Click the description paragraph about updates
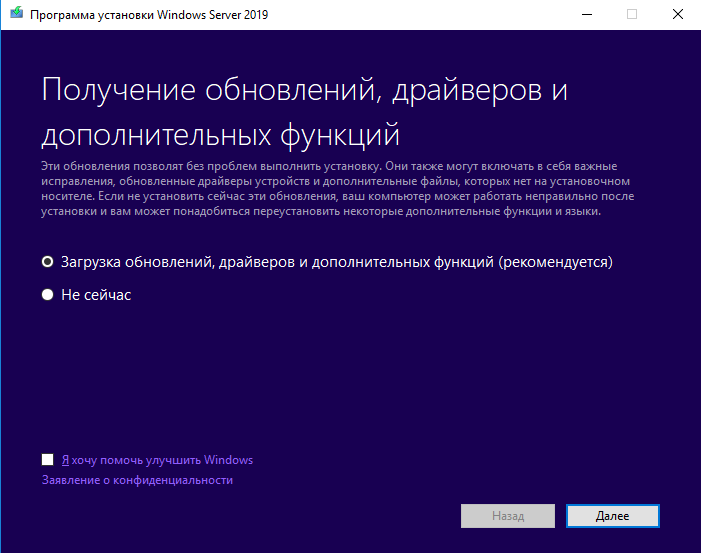The height and width of the screenshot is (553, 701). click(x=335, y=189)
